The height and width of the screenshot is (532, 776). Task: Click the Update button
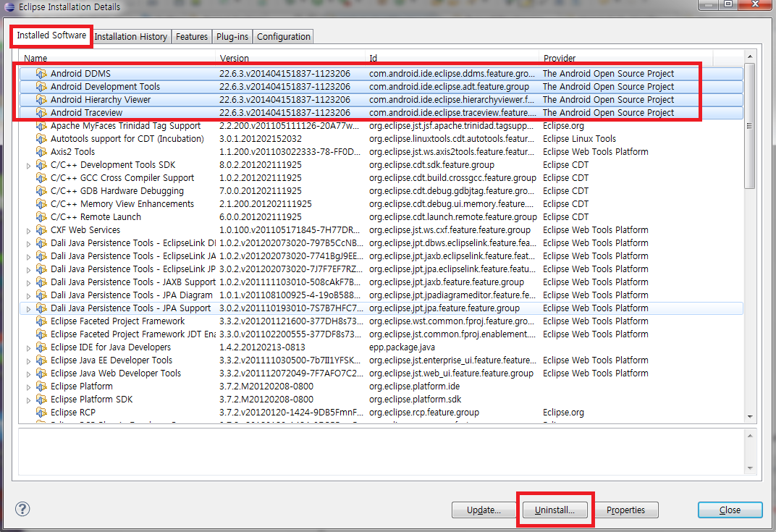484,510
